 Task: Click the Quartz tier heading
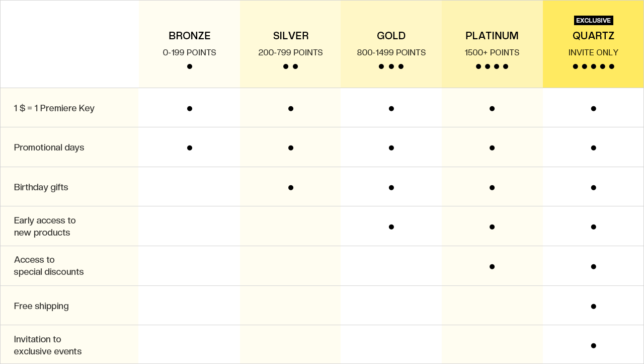tap(593, 36)
